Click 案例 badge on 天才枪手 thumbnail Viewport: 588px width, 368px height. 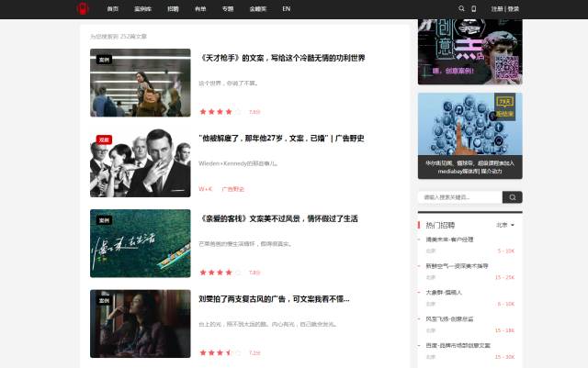104,60
